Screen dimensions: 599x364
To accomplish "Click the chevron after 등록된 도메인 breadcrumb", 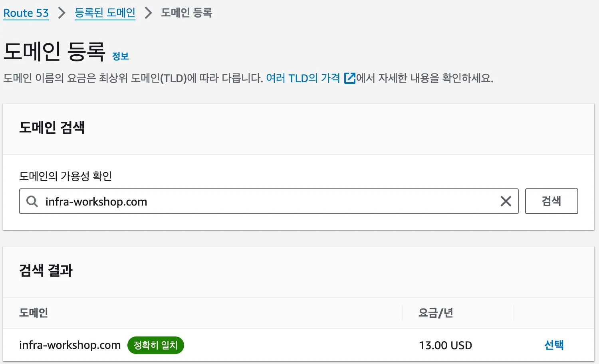I will pos(148,13).
